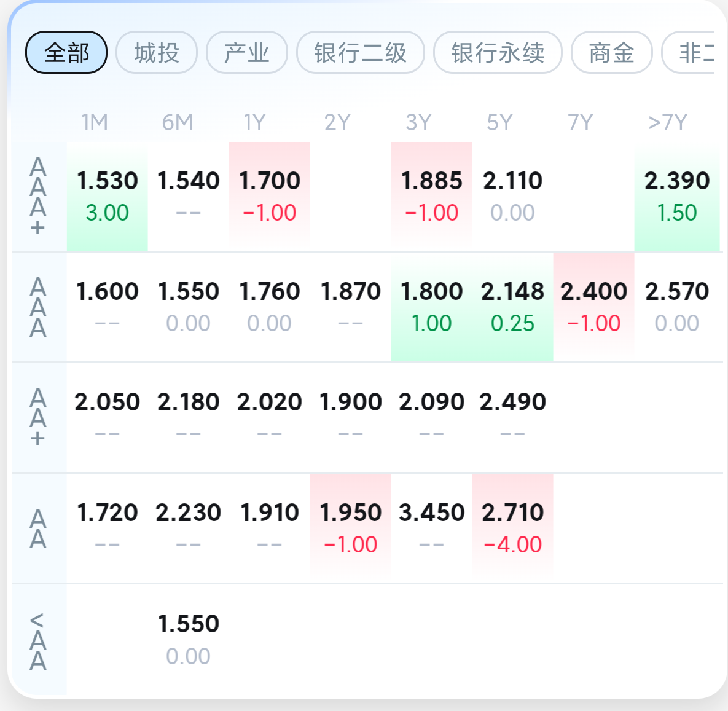Select the AA+ 2Y cell showing 1.900
This screenshot has width=728, height=711.
click(x=350, y=417)
